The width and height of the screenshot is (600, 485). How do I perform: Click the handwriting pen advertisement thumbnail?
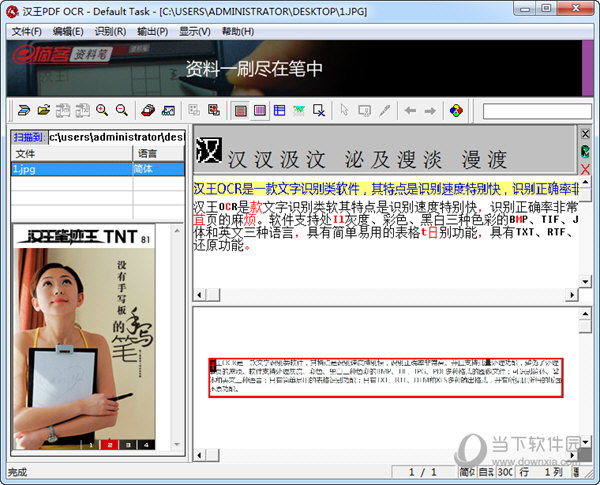point(84,337)
